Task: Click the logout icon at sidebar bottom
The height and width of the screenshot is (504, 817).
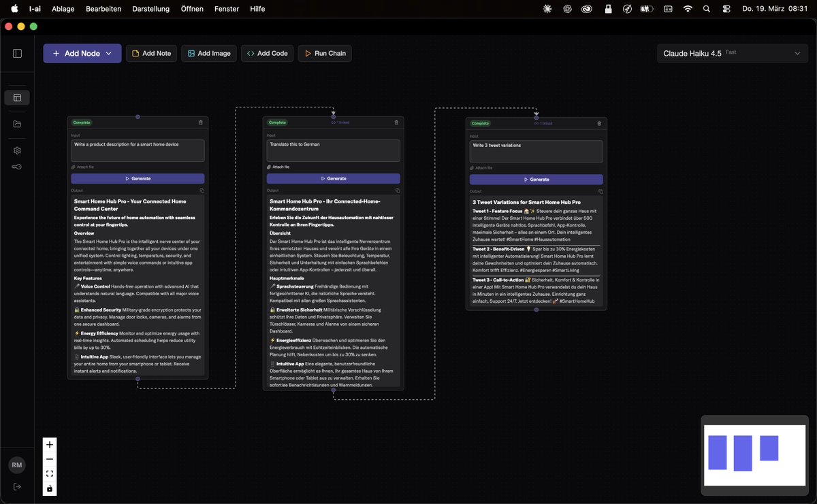Action: click(17, 486)
